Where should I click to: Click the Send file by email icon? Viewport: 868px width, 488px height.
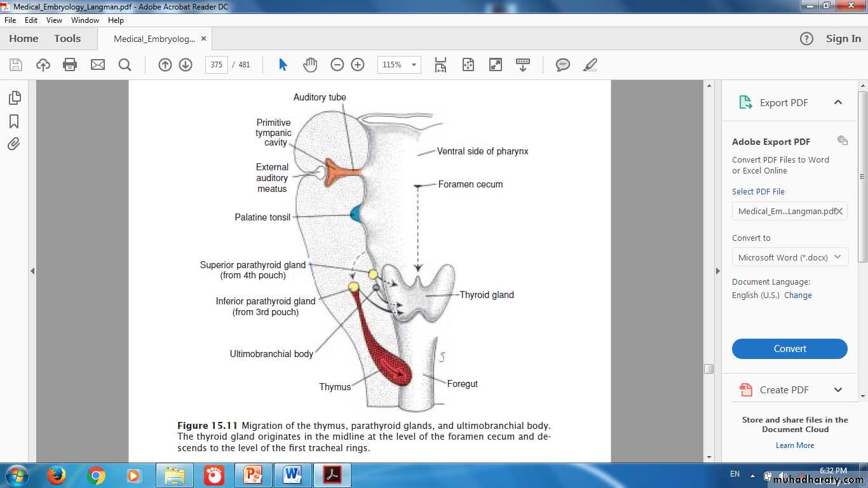click(97, 65)
